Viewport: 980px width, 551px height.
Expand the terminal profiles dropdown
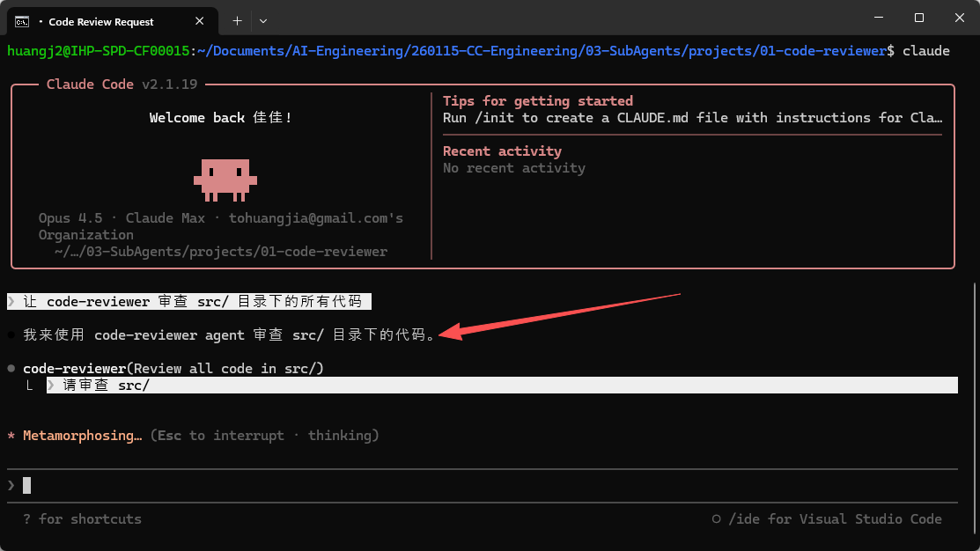click(263, 20)
